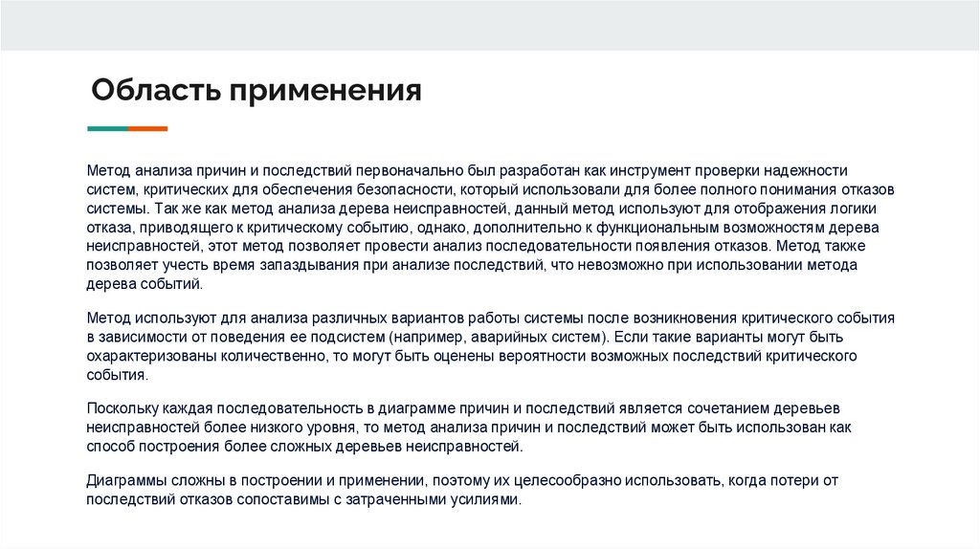980x549 pixels.
Task: Click the parenthetical "(например, аварийных систем)"
Action: point(499,338)
